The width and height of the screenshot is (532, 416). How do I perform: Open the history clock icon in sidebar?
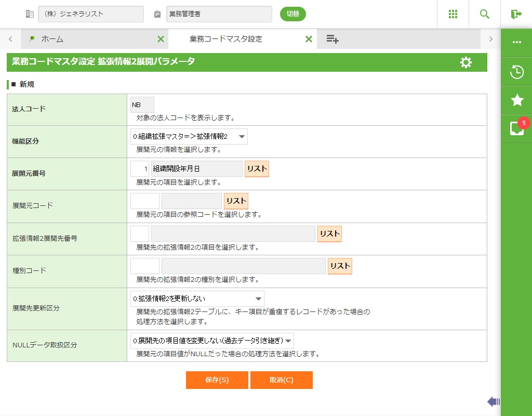tap(516, 72)
